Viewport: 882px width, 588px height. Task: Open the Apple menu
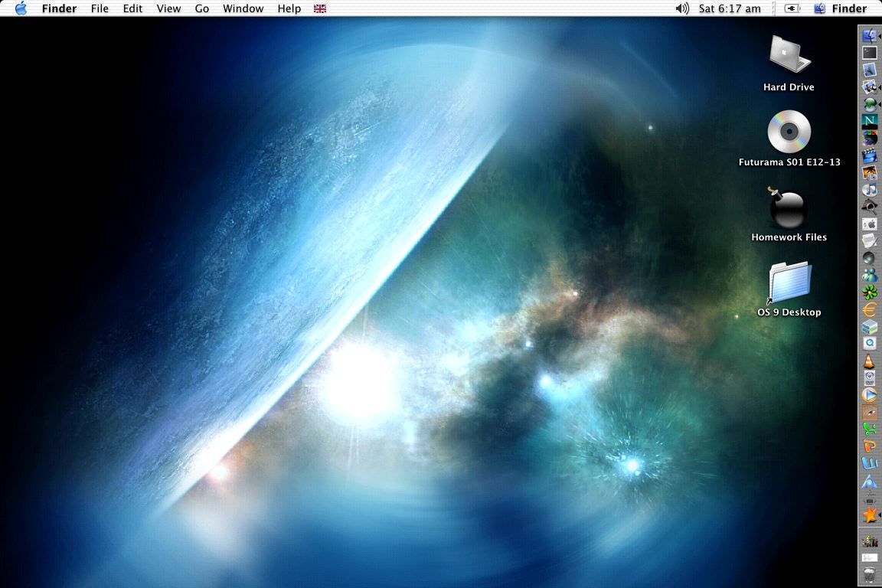(21, 8)
